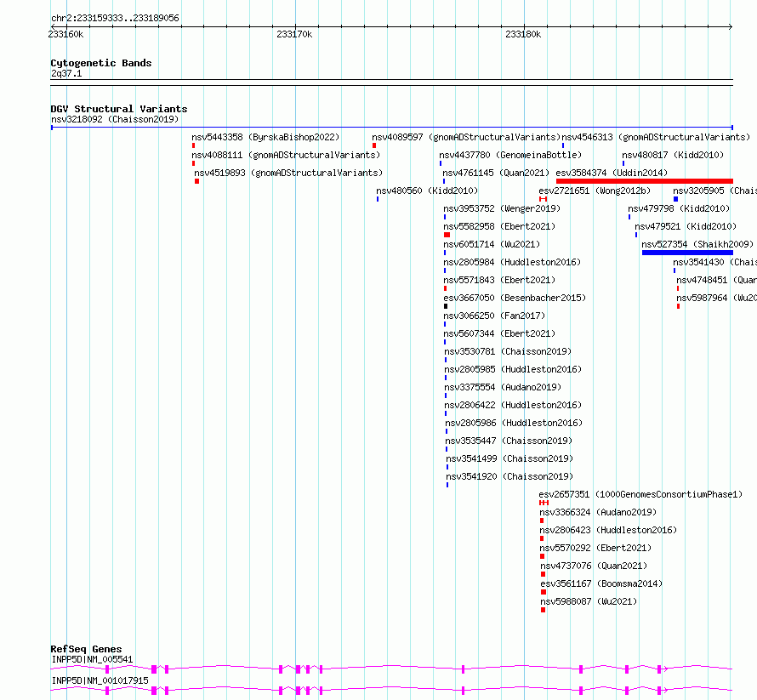Open nsv5582958 (Ebert2021) variant
Image resolution: width=757 pixels, height=700 pixels.
tap(499, 226)
